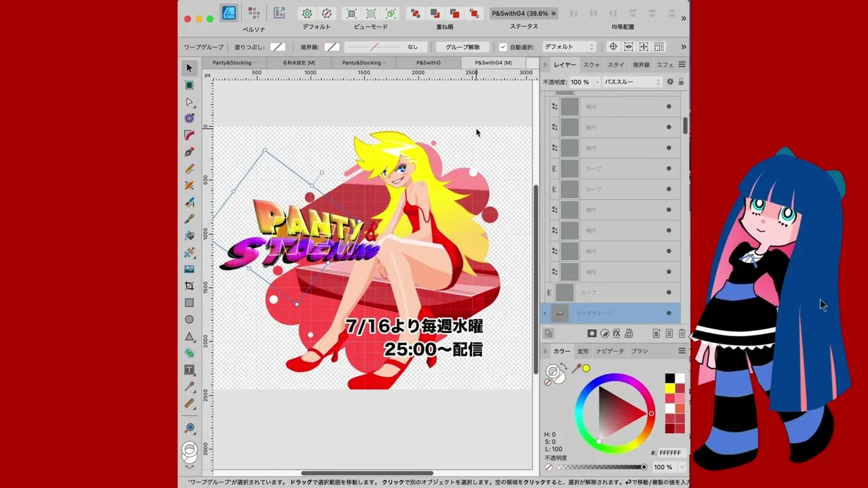Open the 変形 panel tab
868x488 pixels.
point(583,351)
